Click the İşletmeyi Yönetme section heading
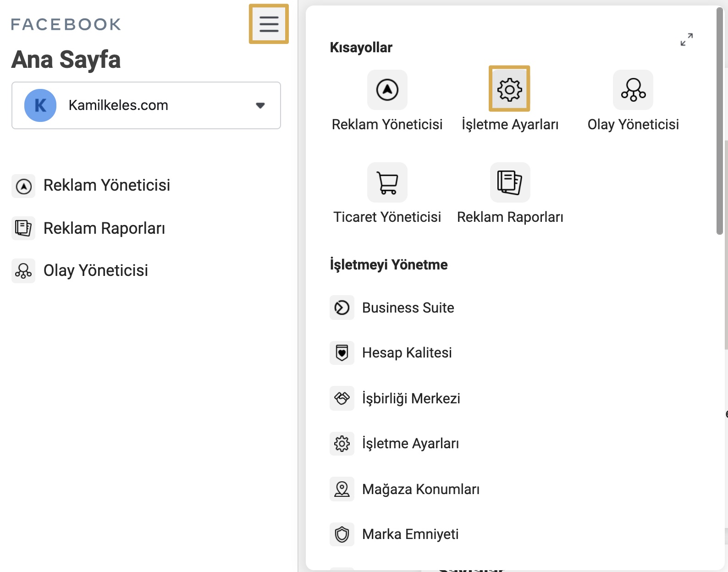This screenshot has height=572, width=728. (389, 264)
